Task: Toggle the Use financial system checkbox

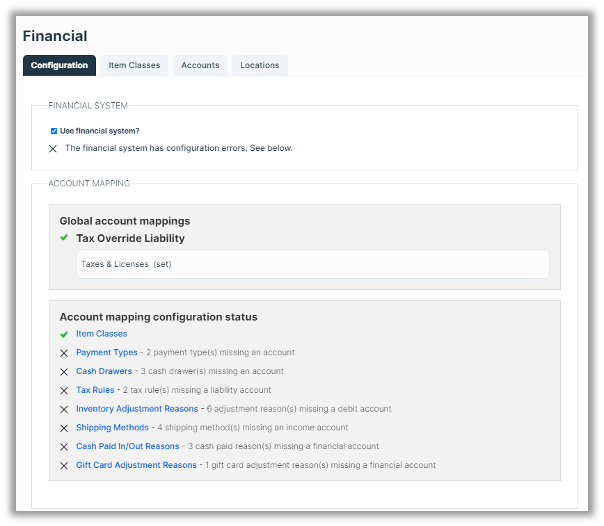Action: (x=54, y=130)
